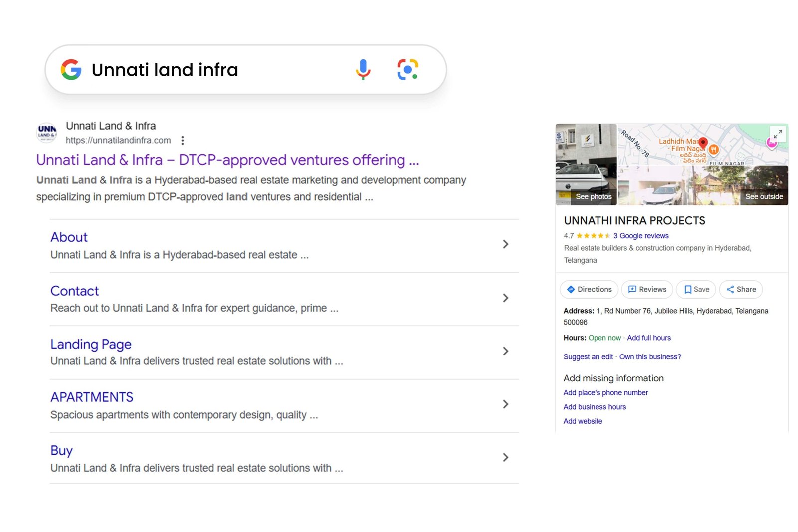
Task: Open the Buy sitelink
Action: click(61, 450)
